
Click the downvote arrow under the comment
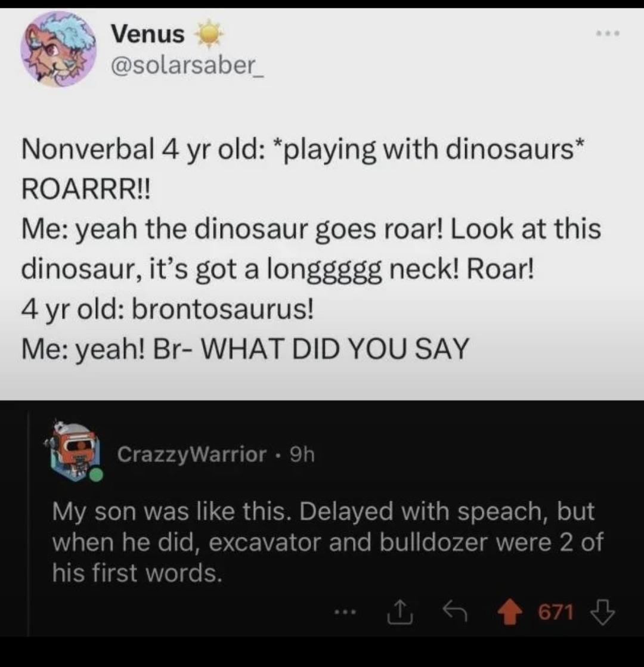(602, 612)
